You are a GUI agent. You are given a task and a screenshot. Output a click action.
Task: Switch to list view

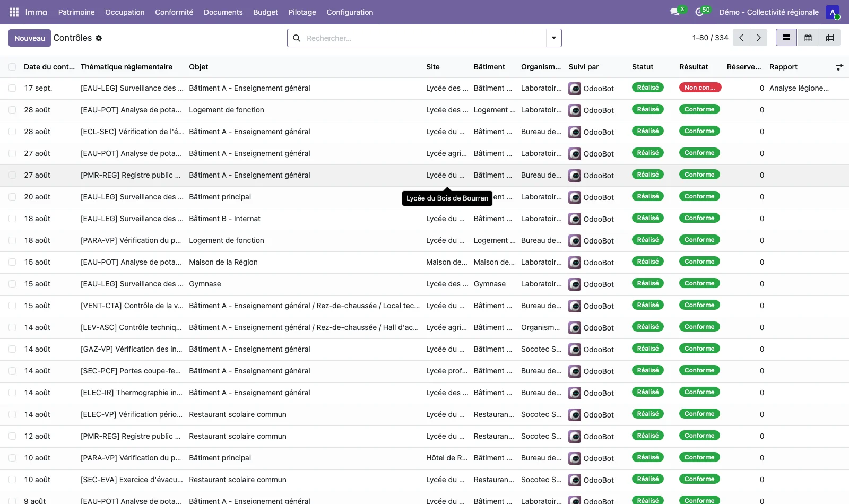786,38
